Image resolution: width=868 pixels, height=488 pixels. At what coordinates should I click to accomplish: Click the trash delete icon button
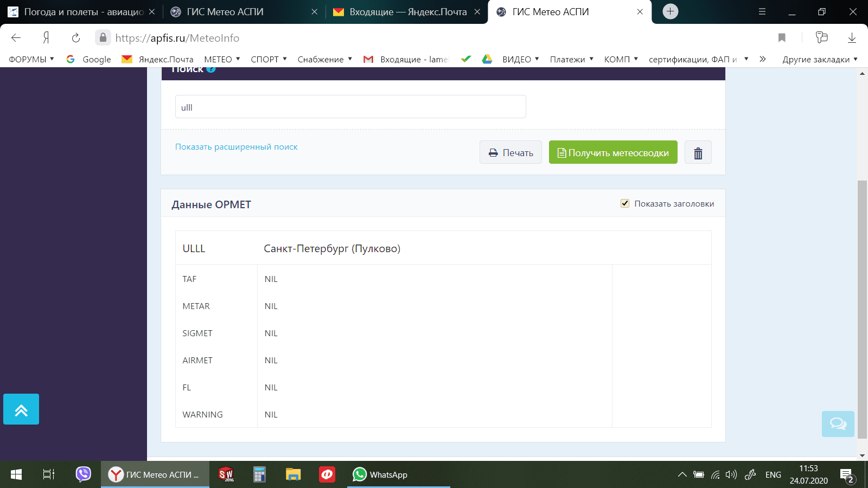point(698,153)
